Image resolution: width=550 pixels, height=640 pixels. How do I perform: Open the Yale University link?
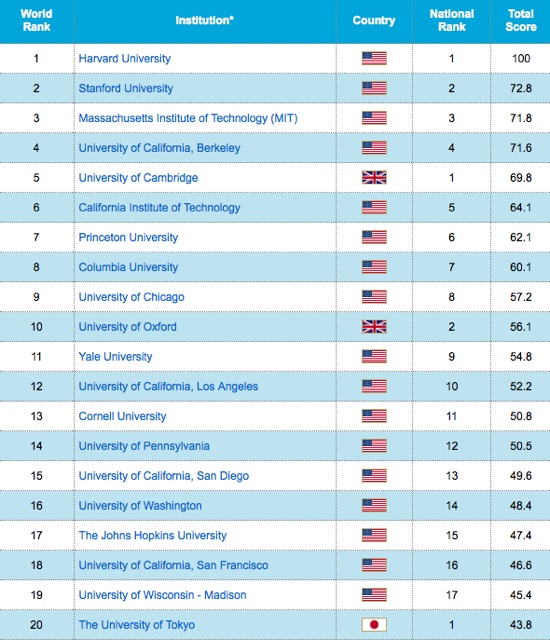pyautogui.click(x=115, y=356)
